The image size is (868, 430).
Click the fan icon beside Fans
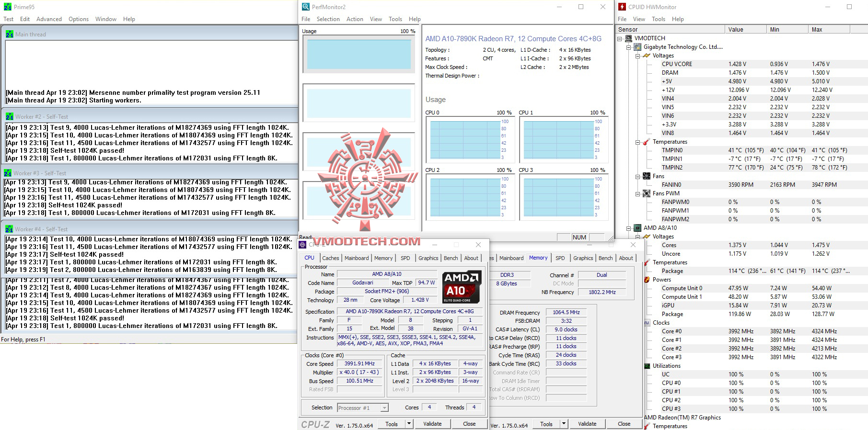tap(647, 176)
